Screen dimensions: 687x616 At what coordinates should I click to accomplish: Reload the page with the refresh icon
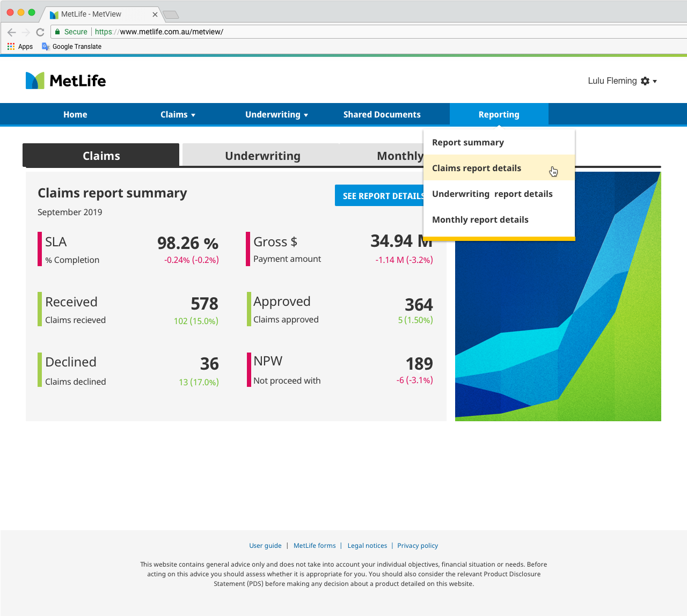[x=40, y=32]
